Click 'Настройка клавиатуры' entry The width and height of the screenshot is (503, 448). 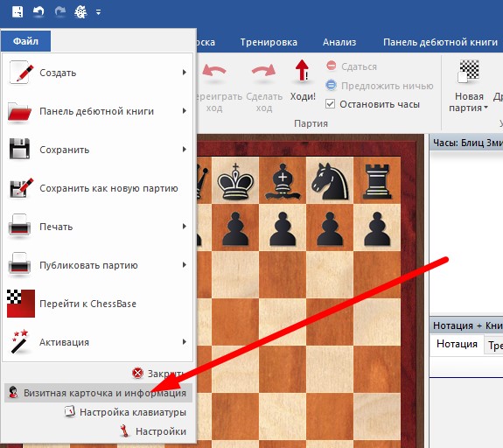click(x=125, y=412)
